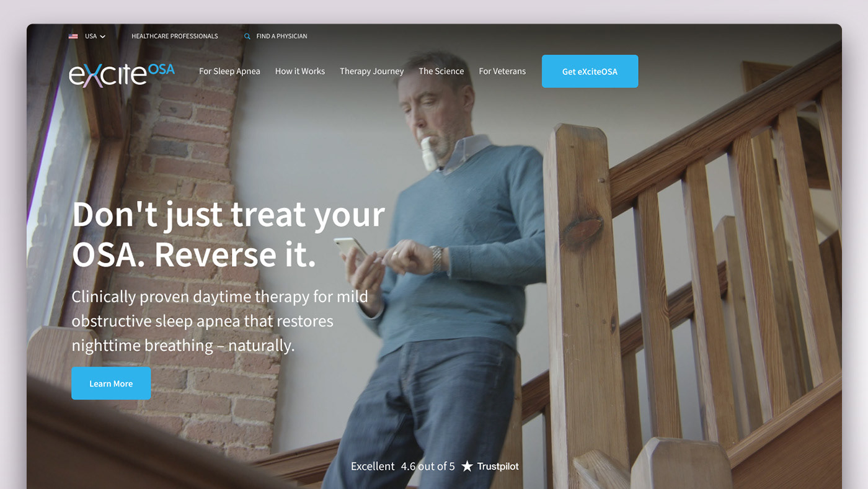Click the USA flag icon

click(73, 37)
